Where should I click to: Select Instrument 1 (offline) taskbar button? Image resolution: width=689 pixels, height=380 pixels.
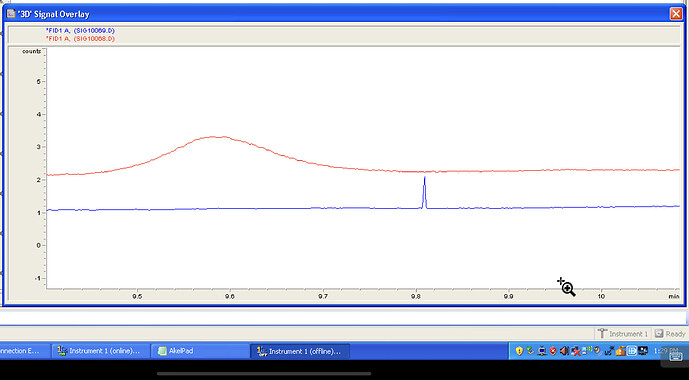pos(300,351)
